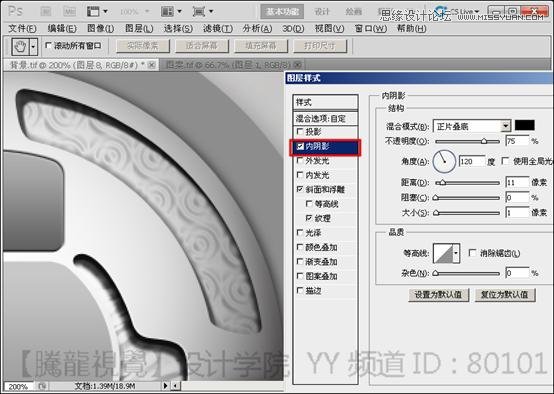This screenshot has height=394, width=554.
Task: Open the 100% zoom level dropdown
Action: point(134,12)
